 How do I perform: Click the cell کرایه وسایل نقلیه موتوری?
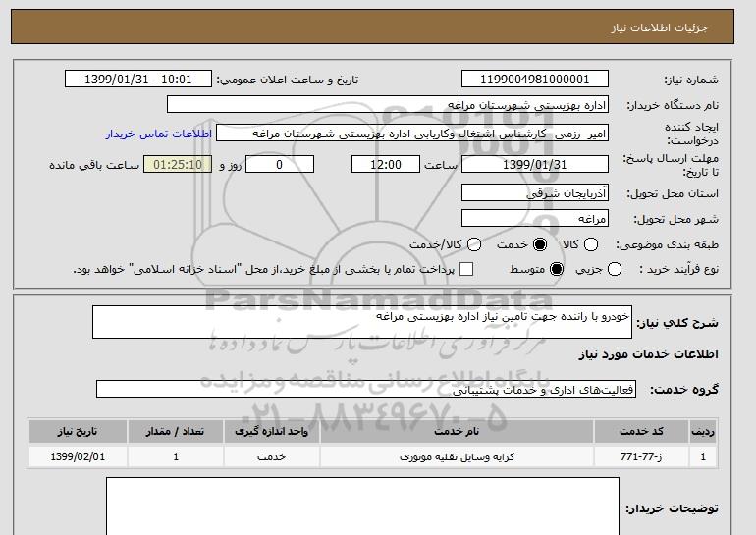(x=457, y=456)
